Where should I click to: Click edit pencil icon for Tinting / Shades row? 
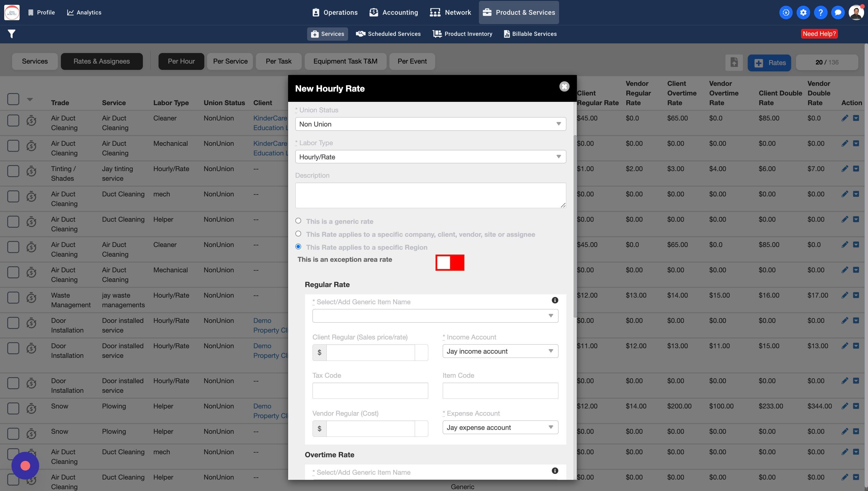(x=844, y=169)
